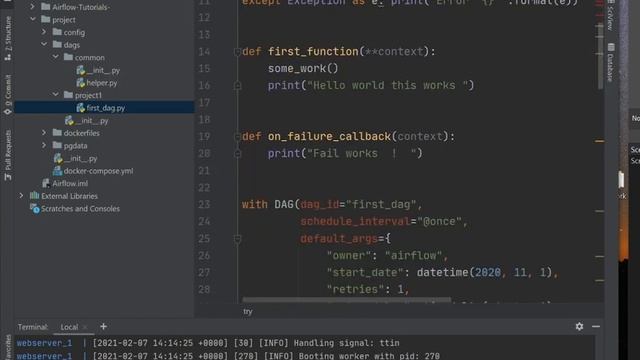The image size is (640, 360).
Task: Click the pgdata folder icon
Action: click(x=57, y=145)
